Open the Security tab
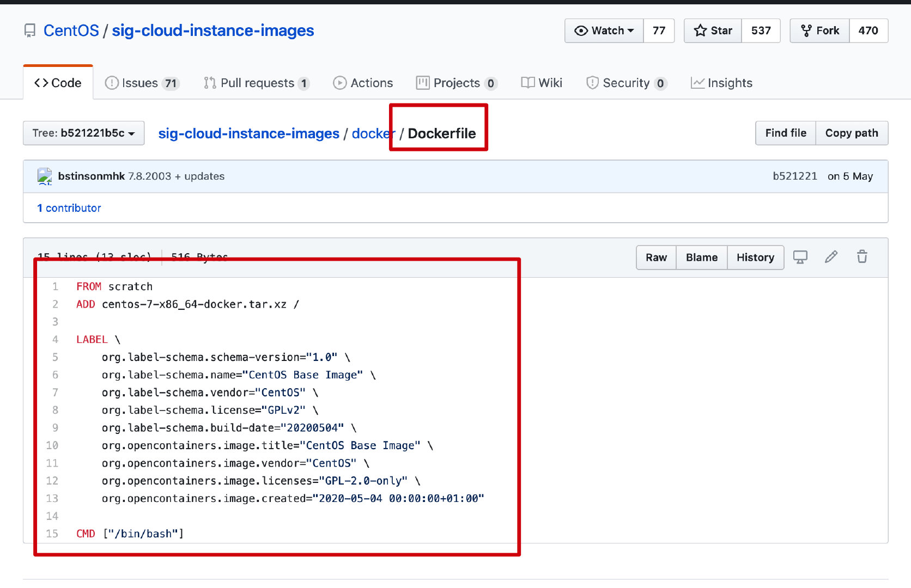 coord(627,83)
